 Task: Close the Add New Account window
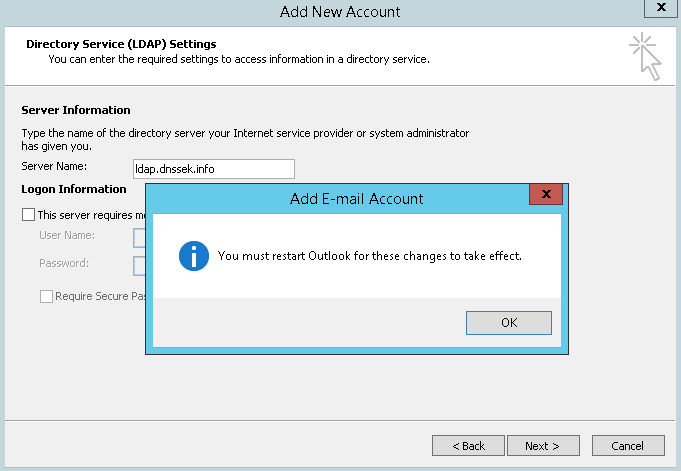click(657, 10)
